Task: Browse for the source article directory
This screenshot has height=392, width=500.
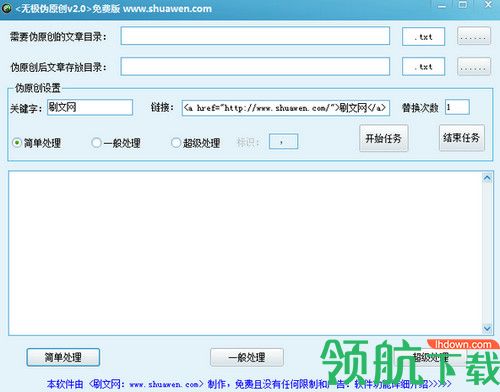Action: pos(474,36)
